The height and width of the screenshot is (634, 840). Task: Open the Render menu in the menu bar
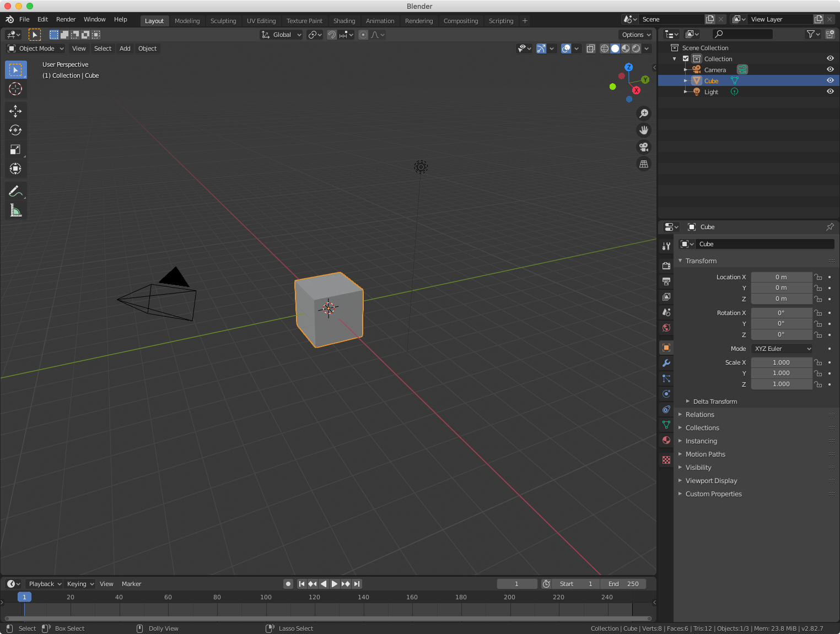coord(66,19)
